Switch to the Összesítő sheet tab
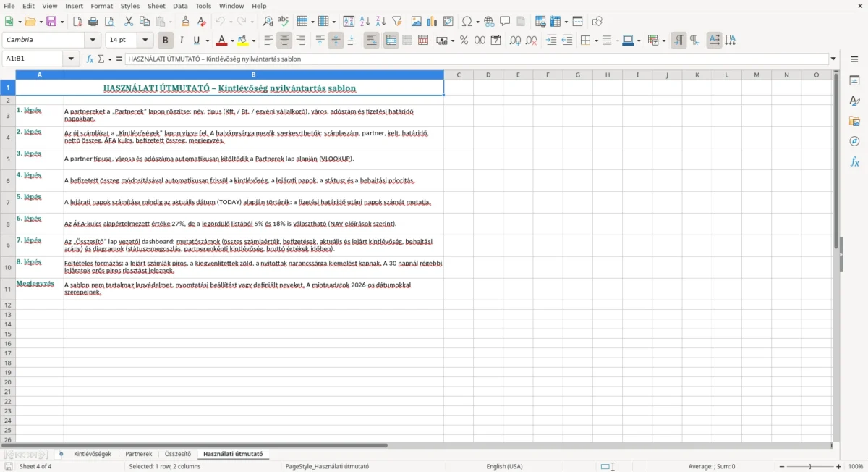 pos(178,454)
